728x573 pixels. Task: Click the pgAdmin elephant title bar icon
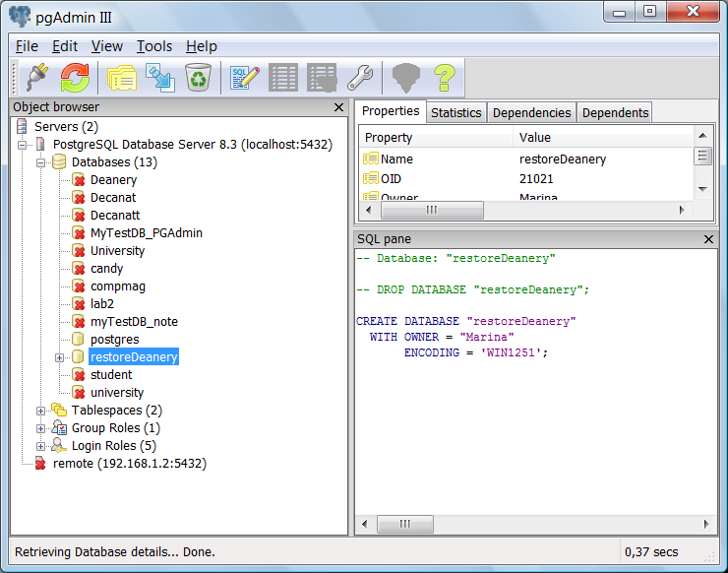(20, 17)
